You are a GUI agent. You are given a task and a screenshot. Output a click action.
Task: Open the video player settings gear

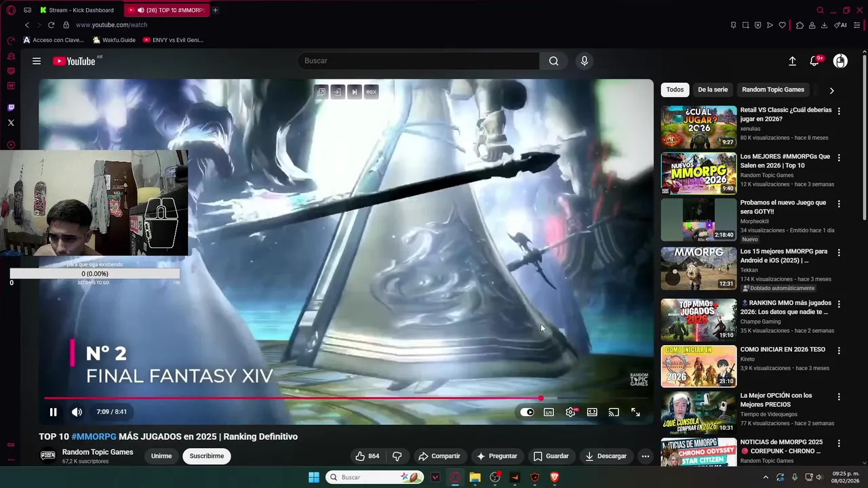tap(570, 412)
